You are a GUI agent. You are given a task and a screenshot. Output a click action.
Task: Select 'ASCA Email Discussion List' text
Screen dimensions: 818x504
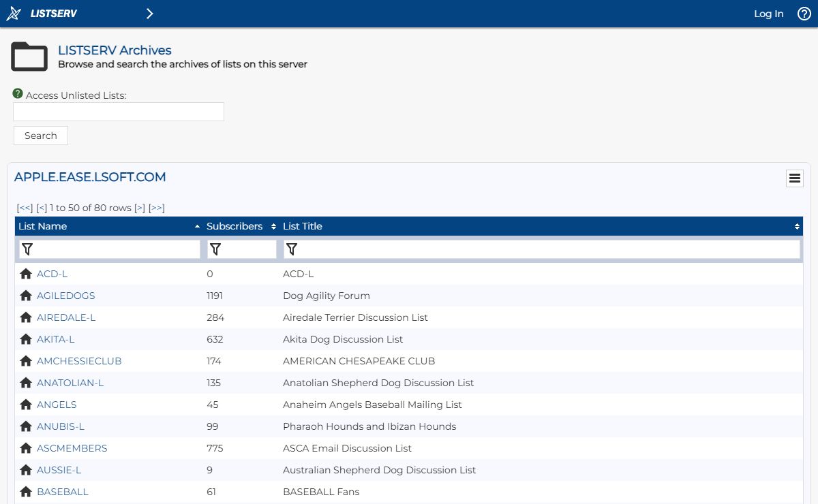[x=348, y=448]
